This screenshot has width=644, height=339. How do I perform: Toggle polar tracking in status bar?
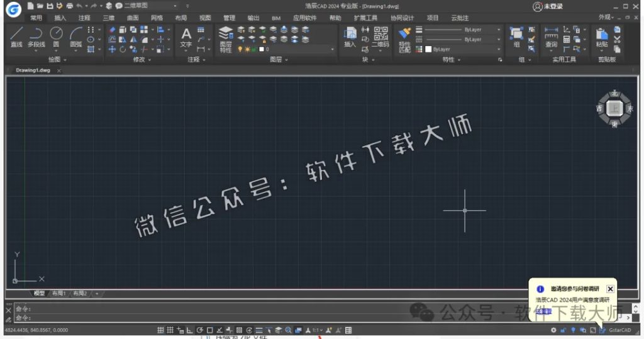[x=199, y=330]
